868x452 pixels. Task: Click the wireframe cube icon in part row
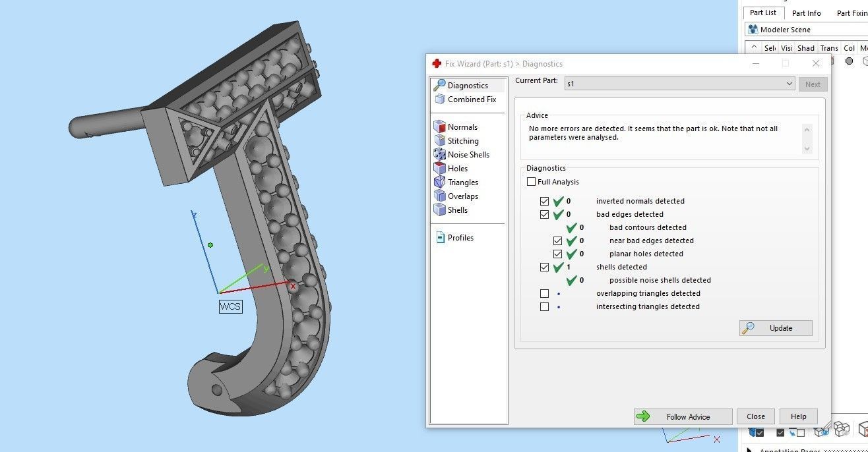coord(865,61)
